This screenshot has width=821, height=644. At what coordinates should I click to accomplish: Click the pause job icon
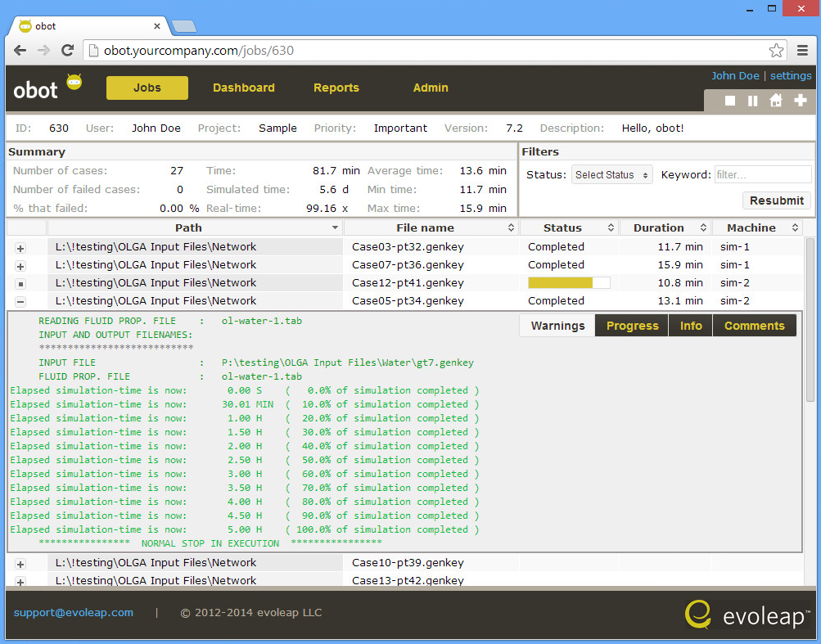[752, 101]
